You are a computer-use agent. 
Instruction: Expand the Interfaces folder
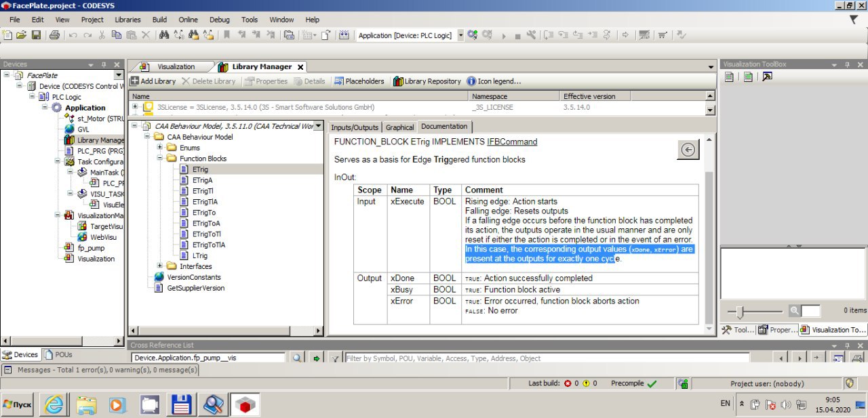159,266
